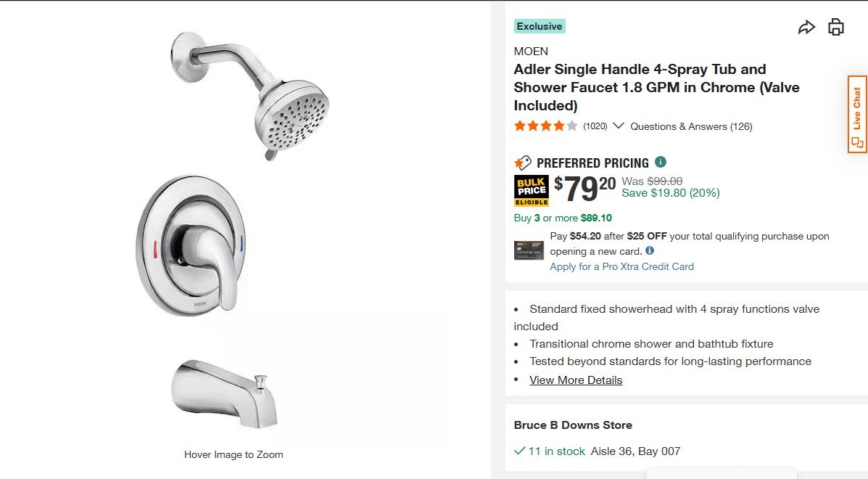Open Questions & Answers (126)
Screen dimensions: 868x479
(691, 126)
